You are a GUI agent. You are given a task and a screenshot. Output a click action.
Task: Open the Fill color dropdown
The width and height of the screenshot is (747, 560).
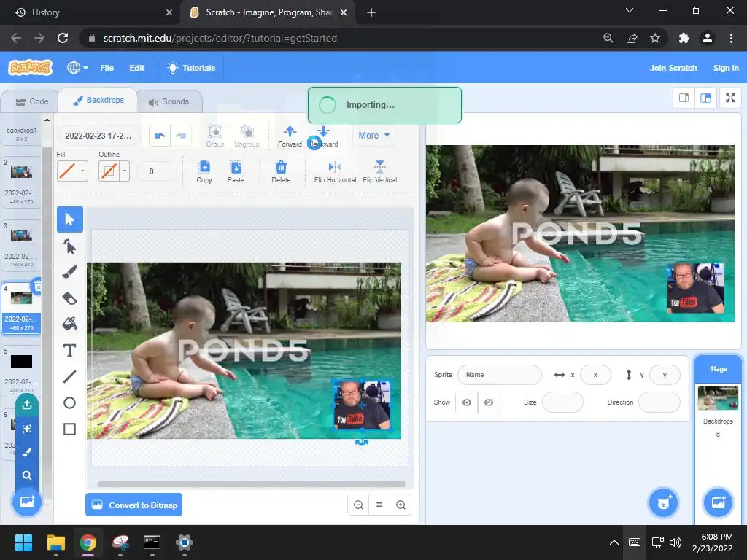click(x=82, y=171)
